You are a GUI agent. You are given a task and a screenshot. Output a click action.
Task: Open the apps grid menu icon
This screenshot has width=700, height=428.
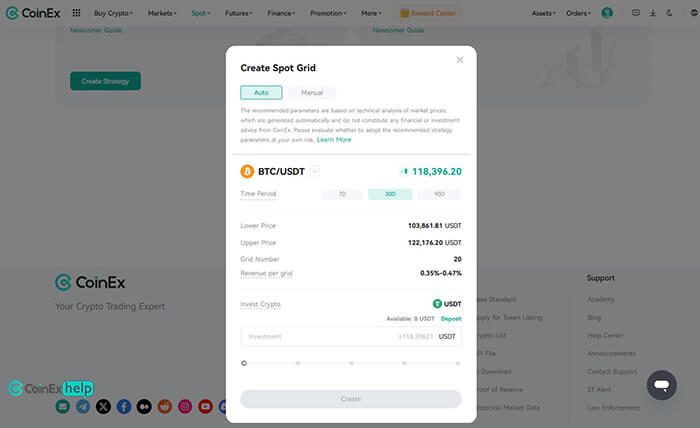[77, 13]
